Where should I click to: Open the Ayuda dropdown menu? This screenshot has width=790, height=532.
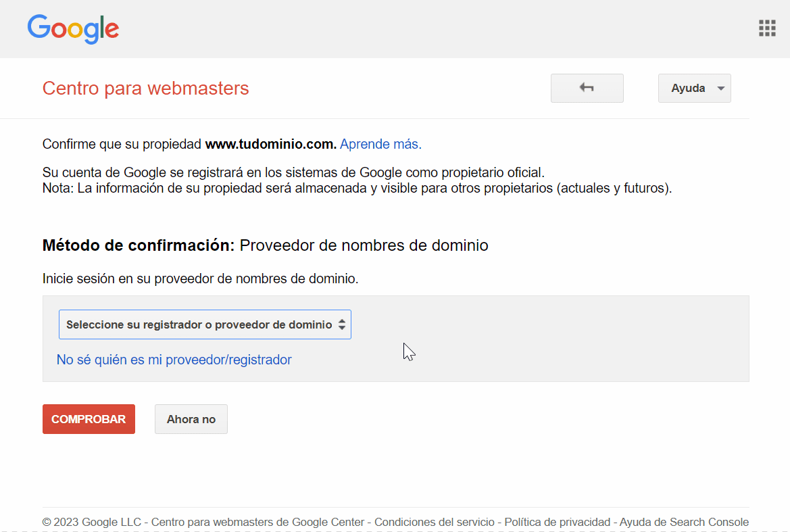pyautogui.click(x=694, y=88)
